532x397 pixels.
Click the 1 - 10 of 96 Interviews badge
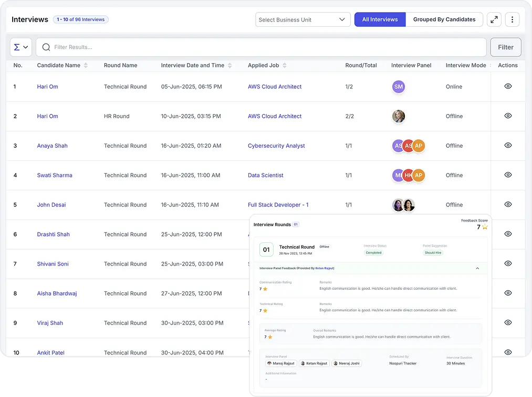(81, 19)
